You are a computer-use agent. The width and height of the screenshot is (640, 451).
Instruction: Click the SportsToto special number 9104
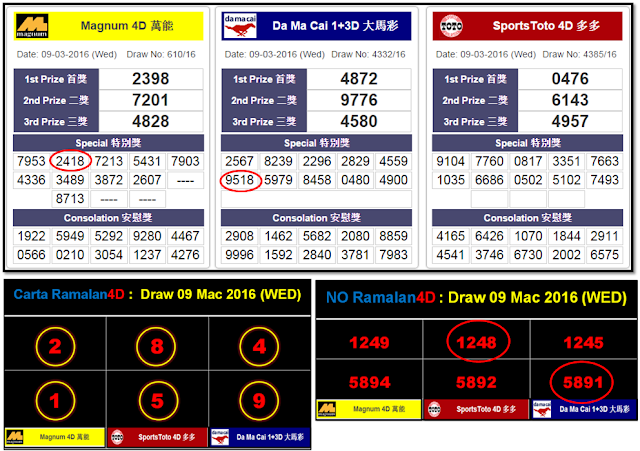point(451,161)
